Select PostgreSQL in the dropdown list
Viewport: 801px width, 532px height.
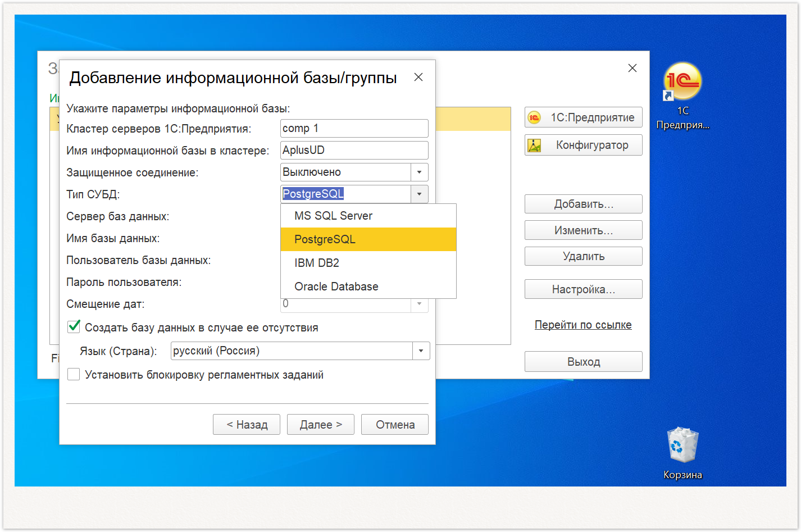(368, 239)
